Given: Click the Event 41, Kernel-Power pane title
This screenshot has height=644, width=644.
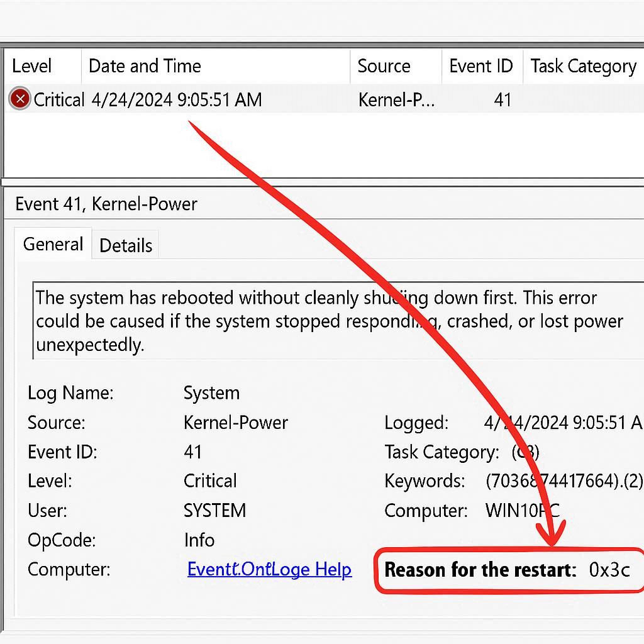Looking at the screenshot, I should coord(106,204).
